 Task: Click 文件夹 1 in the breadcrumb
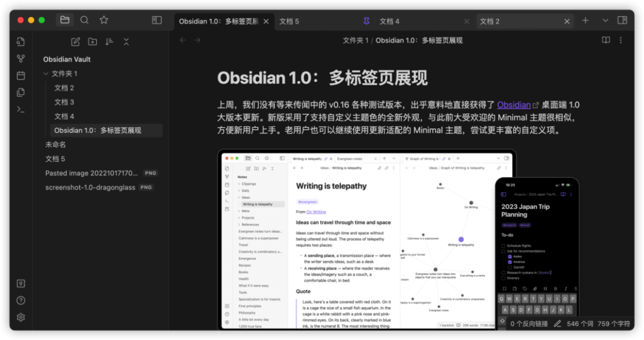[355, 40]
